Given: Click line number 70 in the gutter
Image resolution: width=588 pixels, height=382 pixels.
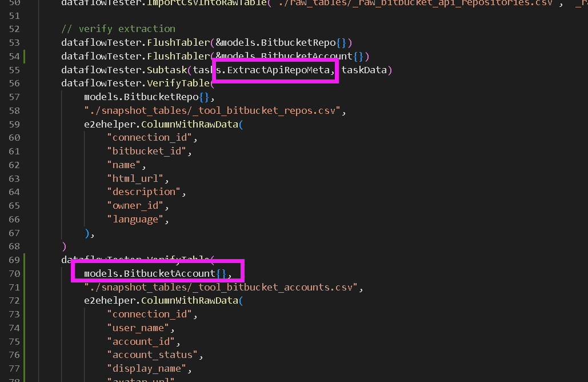Looking at the screenshot, I should pos(14,274).
